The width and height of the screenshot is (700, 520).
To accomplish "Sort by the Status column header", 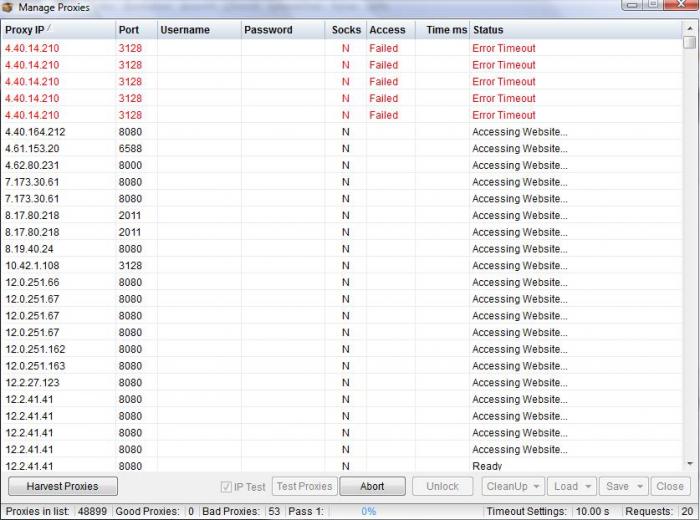I will [x=576, y=30].
